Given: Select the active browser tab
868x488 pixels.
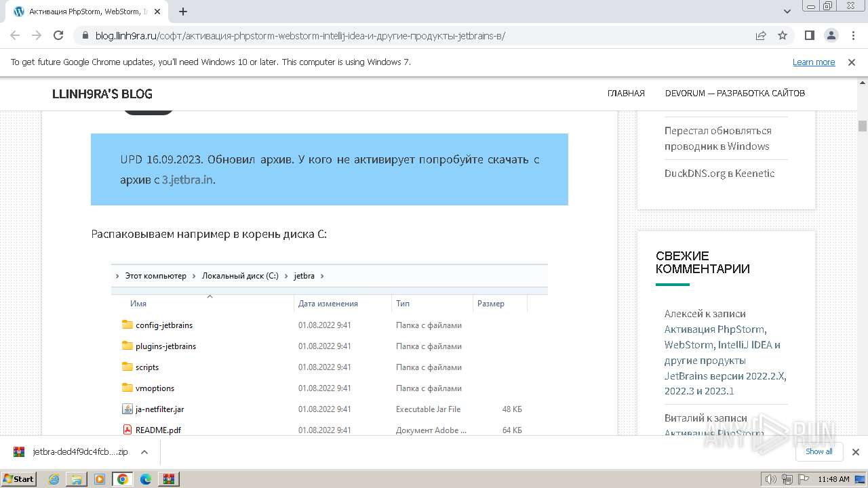Looking at the screenshot, I should point(90,12).
